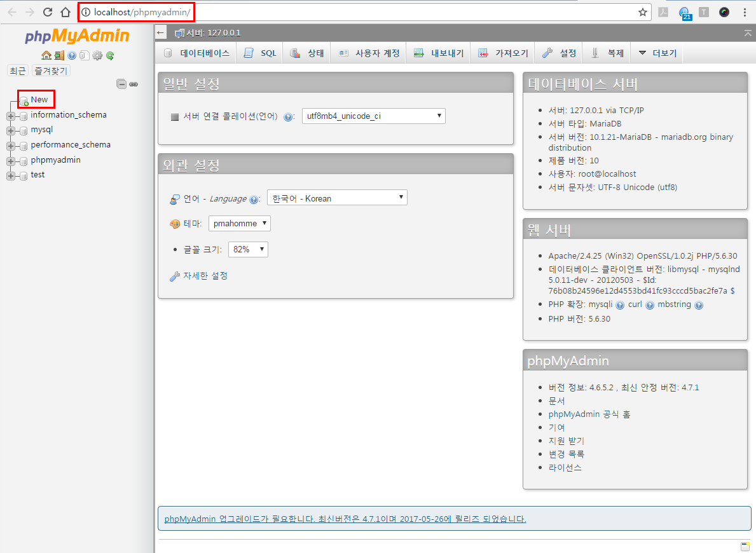Reload navigation panel with green refresh icon
Screen dimensions: 756x553
(110, 55)
